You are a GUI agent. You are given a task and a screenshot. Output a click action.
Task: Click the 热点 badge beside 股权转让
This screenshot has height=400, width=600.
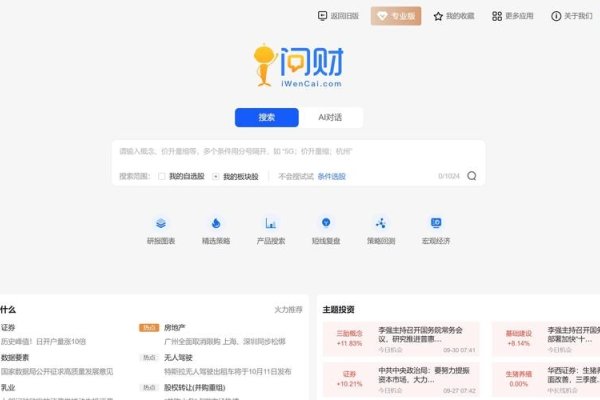click(149, 387)
